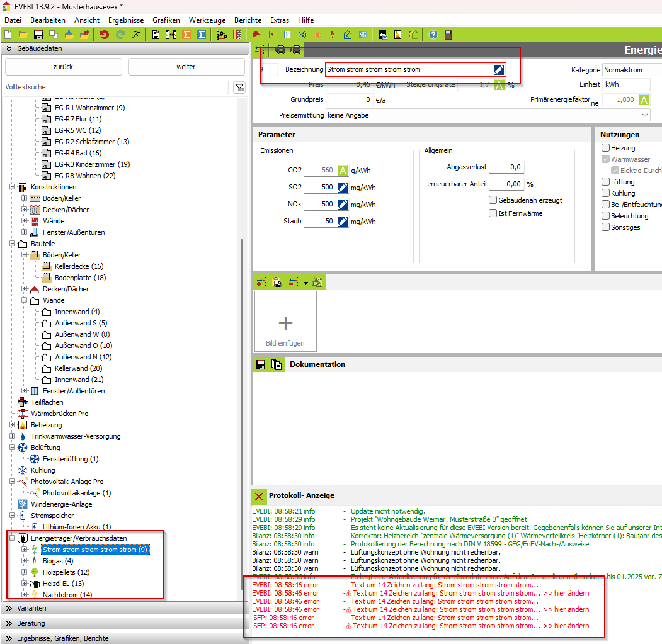The height and width of the screenshot is (644, 662).
Task: Close the Protokoll-Anzeige with red X icon
Action: pos(259,496)
